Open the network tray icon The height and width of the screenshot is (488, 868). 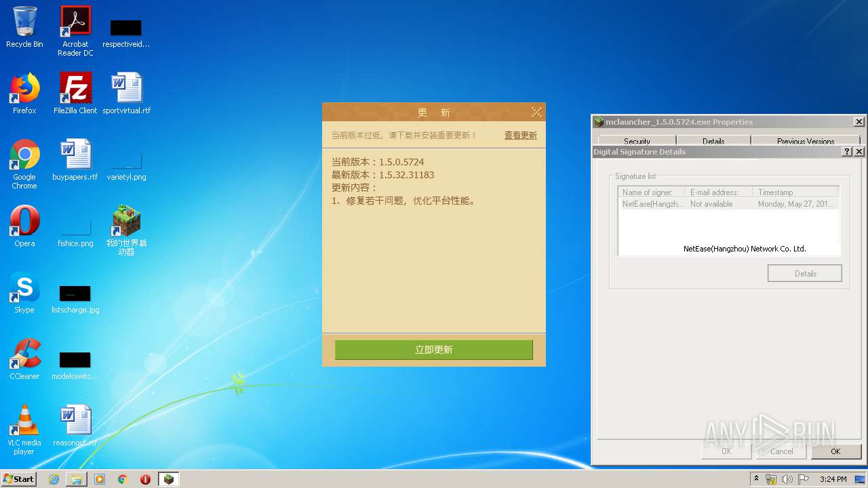click(771, 479)
